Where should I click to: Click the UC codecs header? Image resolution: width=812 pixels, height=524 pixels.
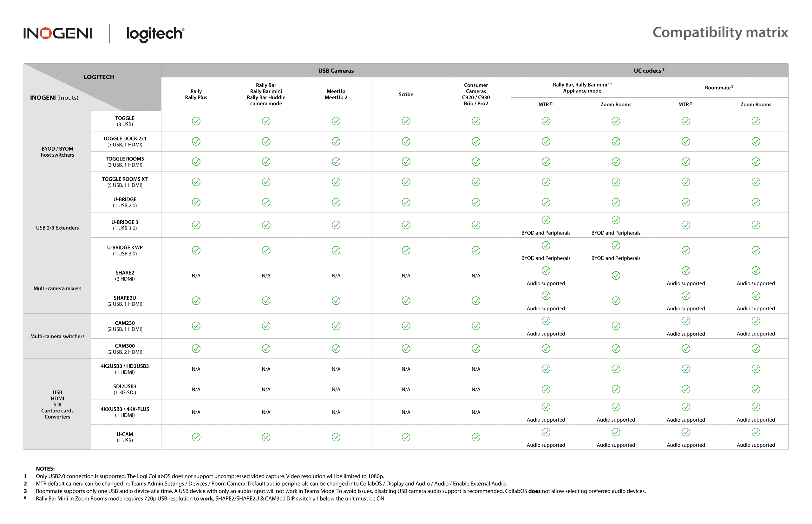[x=649, y=70]
